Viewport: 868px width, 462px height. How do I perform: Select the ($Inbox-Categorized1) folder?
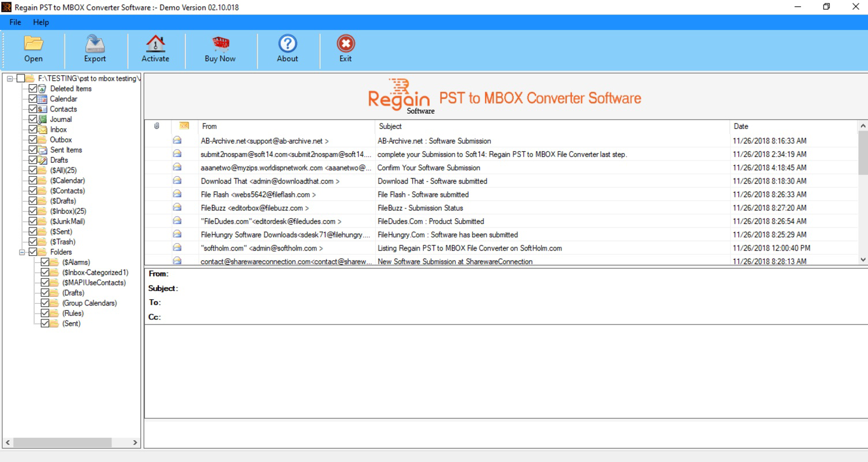[x=95, y=273]
